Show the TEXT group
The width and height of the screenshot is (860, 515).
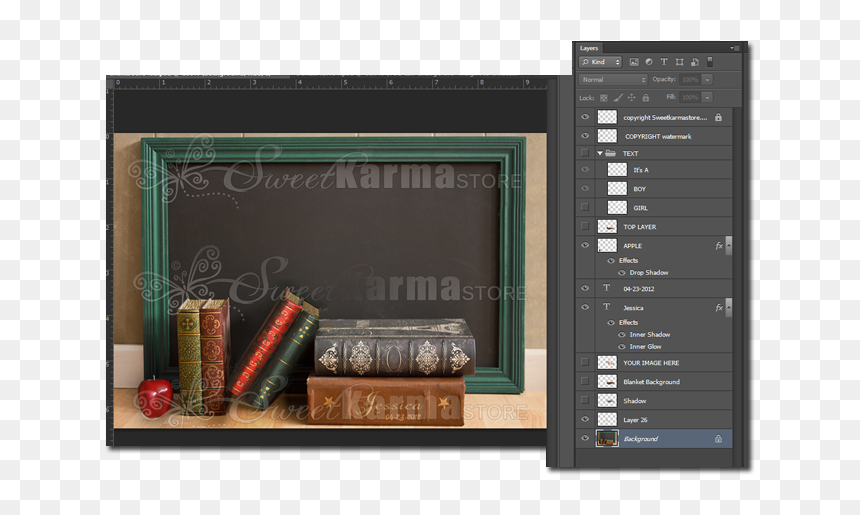pos(585,153)
